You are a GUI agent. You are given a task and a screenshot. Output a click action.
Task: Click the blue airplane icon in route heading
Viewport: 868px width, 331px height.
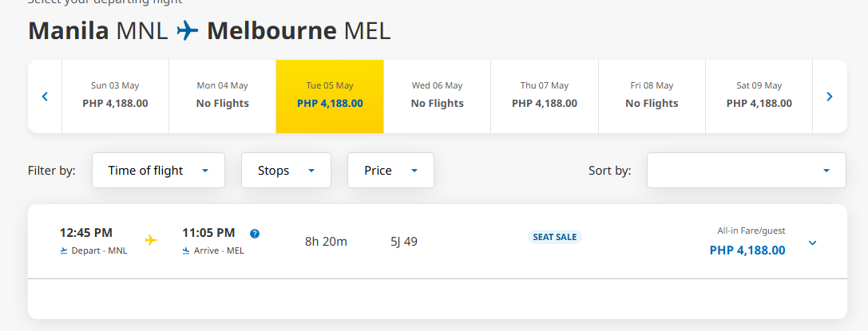tap(188, 31)
